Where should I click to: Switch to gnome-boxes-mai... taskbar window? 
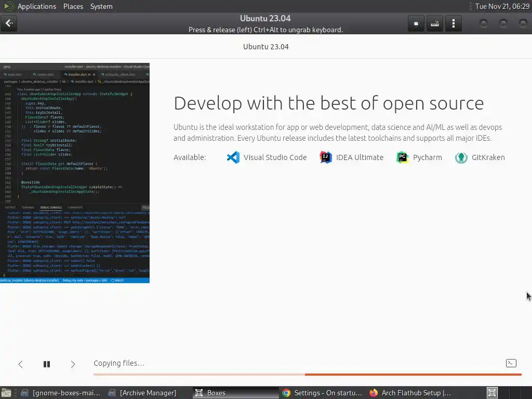pos(60,393)
